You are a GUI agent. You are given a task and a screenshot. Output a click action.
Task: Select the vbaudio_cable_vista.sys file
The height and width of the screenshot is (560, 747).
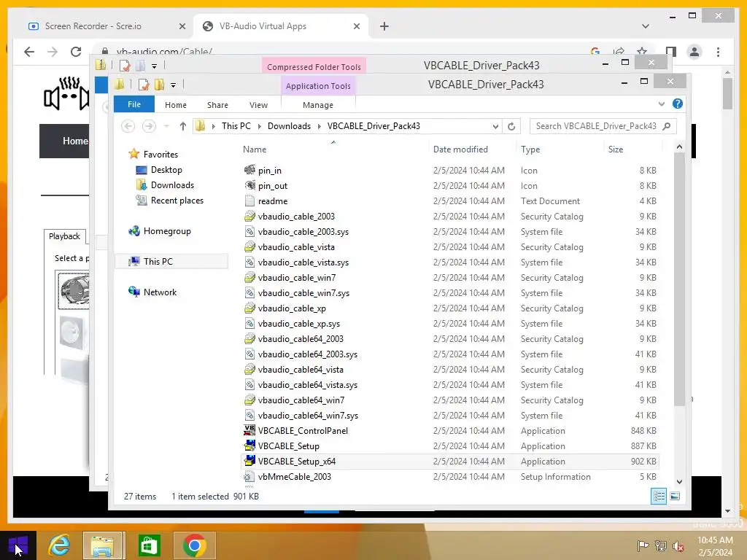pyautogui.click(x=303, y=262)
